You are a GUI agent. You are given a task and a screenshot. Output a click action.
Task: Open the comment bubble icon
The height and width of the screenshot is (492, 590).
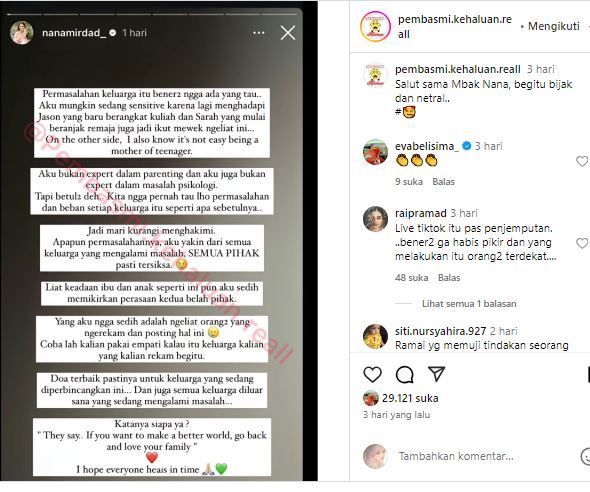(x=405, y=375)
